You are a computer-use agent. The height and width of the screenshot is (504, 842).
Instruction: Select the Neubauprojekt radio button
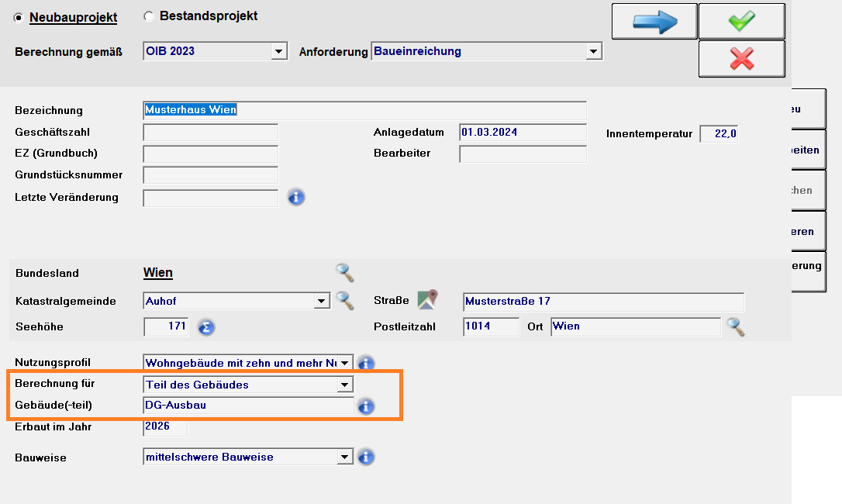[x=19, y=17]
